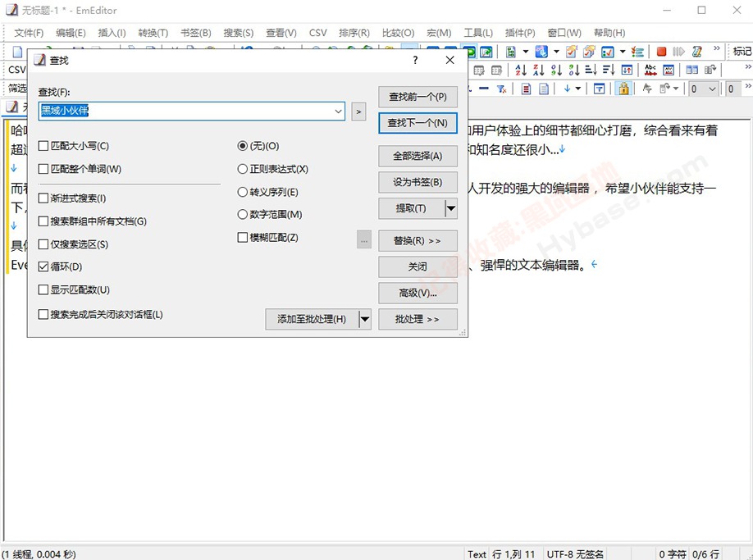This screenshot has width=753, height=560.
Task: Open the CSV menu
Action: (317, 33)
